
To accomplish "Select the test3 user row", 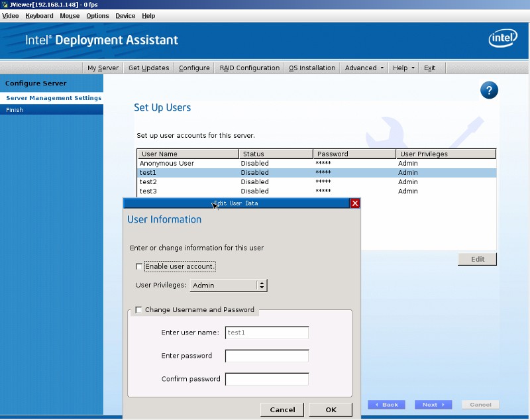I will point(317,191).
